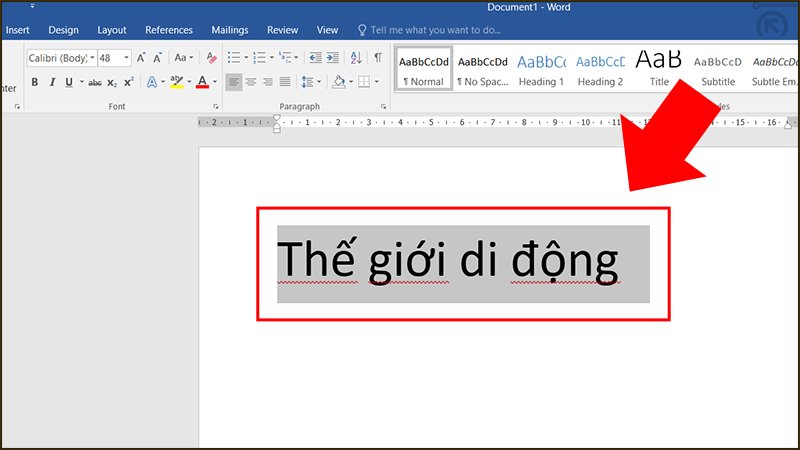800x450 pixels.
Task: Open the References tab
Action: 169,30
